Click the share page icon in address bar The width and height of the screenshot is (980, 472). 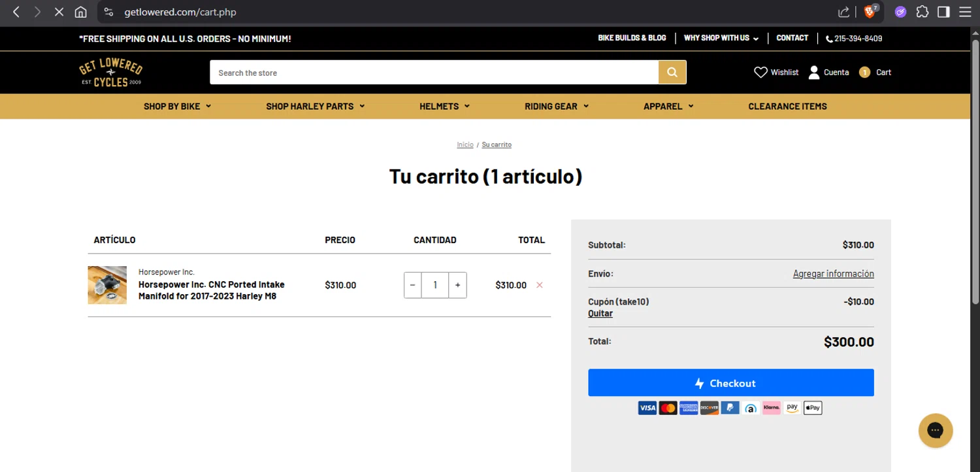coord(843,12)
